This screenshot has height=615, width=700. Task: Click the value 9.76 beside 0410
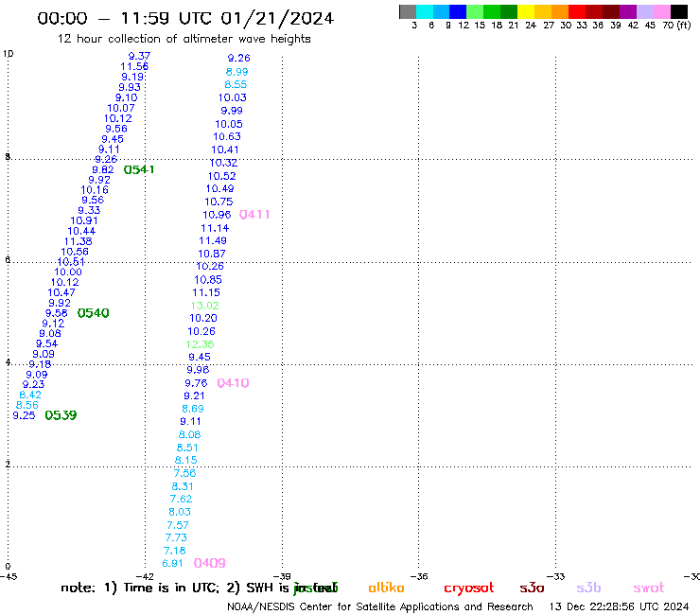tap(196, 383)
